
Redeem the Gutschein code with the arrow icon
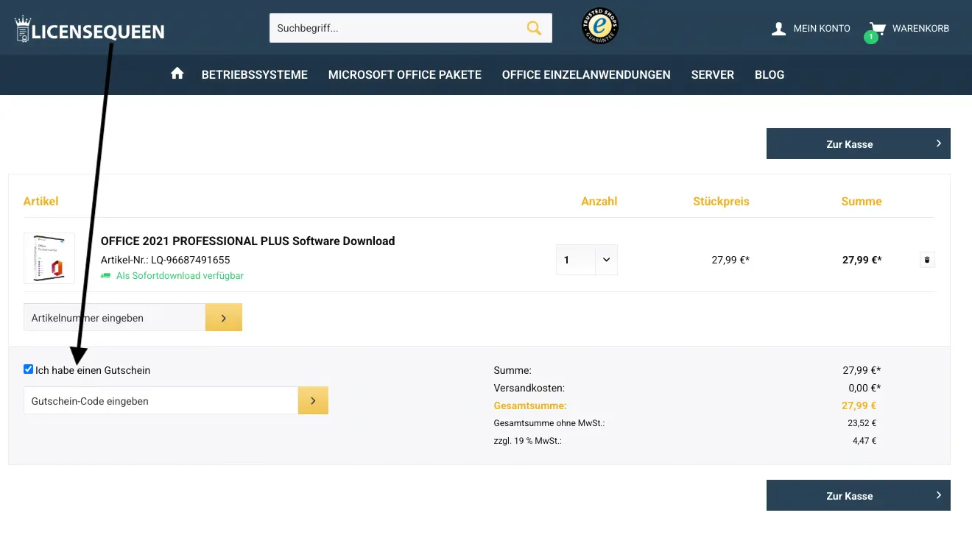313,400
